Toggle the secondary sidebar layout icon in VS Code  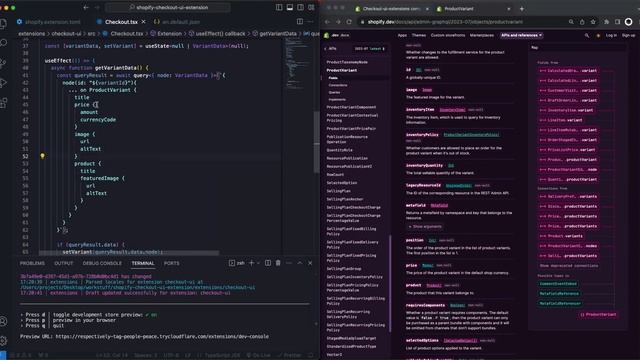point(300,7)
